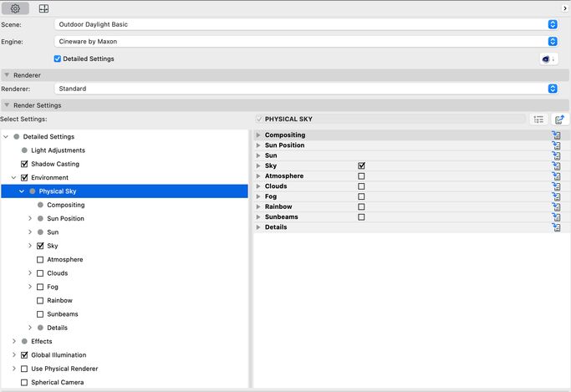
Task: Click the Select Settings label
Action: [x=23, y=119]
